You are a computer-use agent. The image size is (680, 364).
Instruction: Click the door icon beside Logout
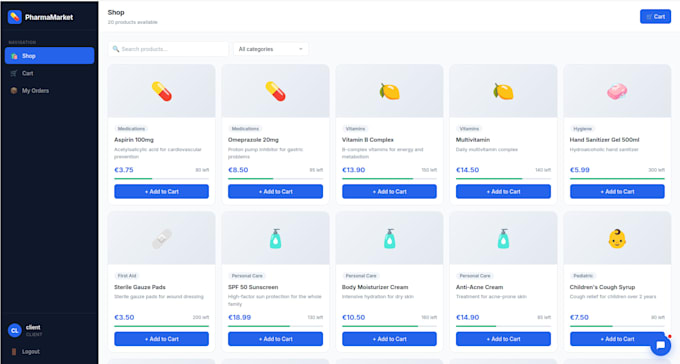click(x=14, y=351)
